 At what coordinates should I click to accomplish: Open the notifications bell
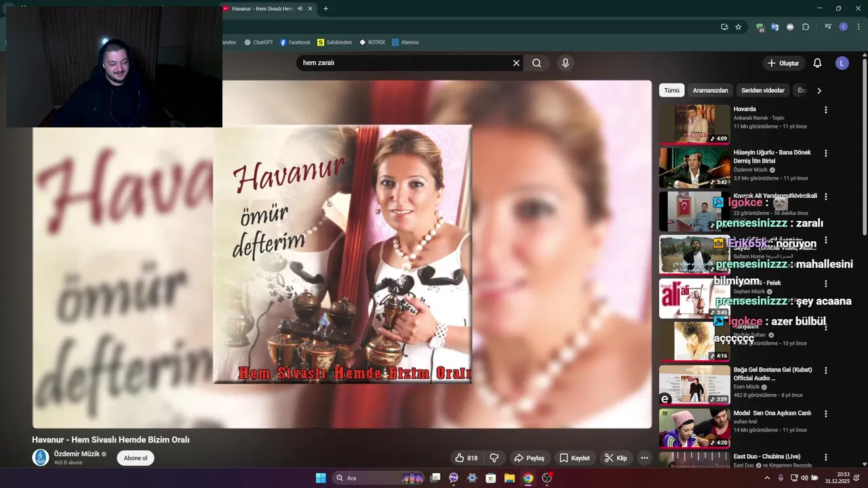click(x=817, y=63)
